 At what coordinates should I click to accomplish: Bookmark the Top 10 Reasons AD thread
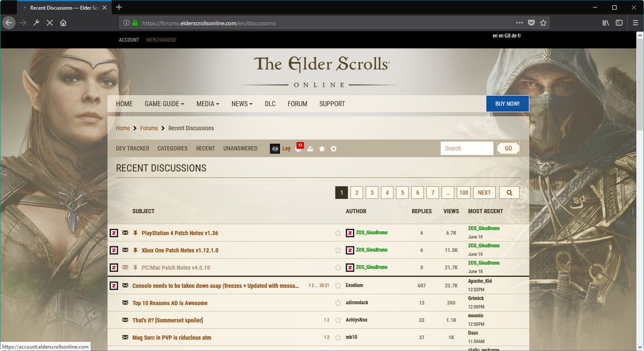(x=338, y=303)
